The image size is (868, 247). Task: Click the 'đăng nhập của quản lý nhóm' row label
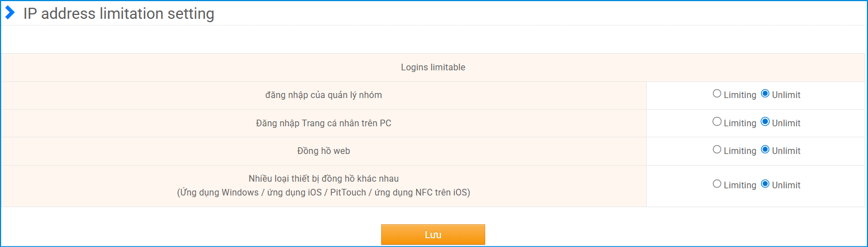click(x=324, y=95)
